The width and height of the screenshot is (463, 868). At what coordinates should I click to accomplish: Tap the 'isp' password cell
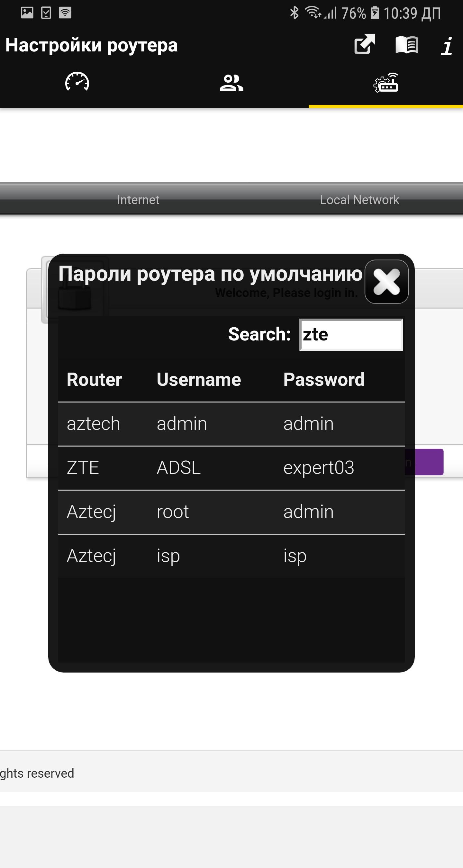[x=295, y=556]
